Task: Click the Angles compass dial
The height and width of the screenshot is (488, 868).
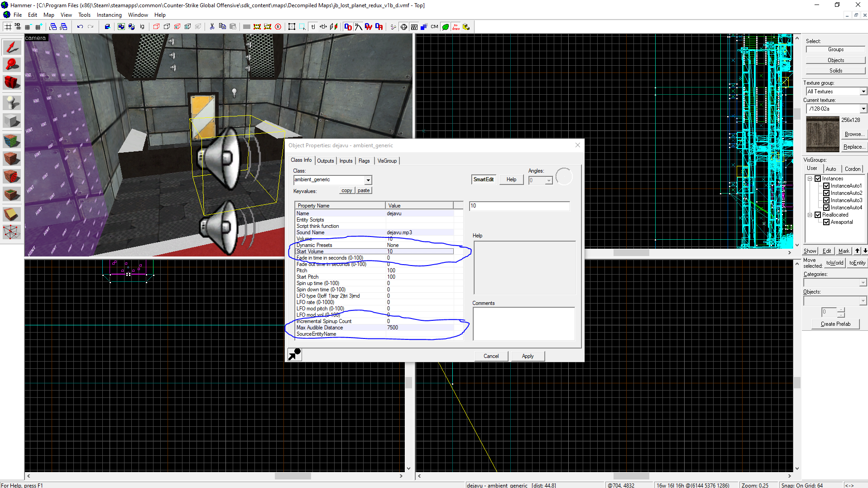Action: [x=564, y=177]
